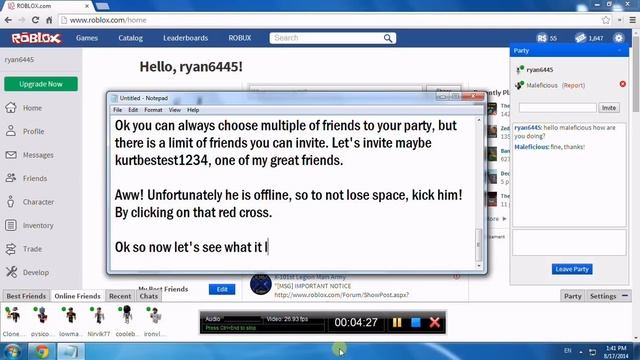
Task: Open Notepad Format menu
Action: click(x=153, y=110)
